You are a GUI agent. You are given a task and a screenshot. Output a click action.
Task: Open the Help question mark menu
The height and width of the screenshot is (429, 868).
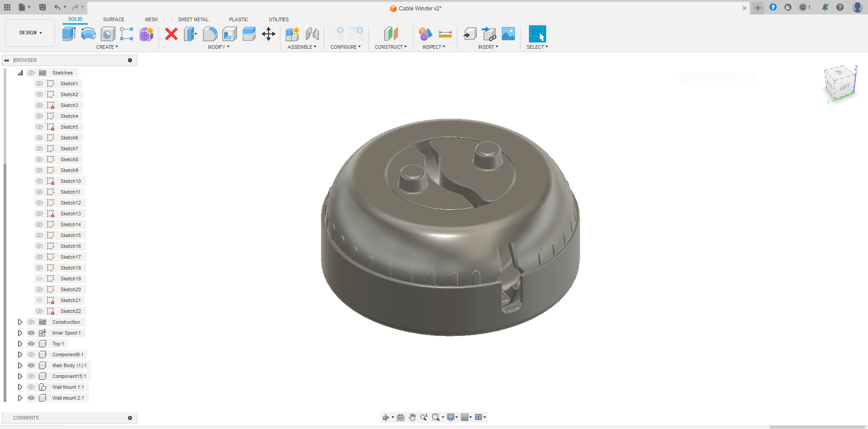(840, 7)
